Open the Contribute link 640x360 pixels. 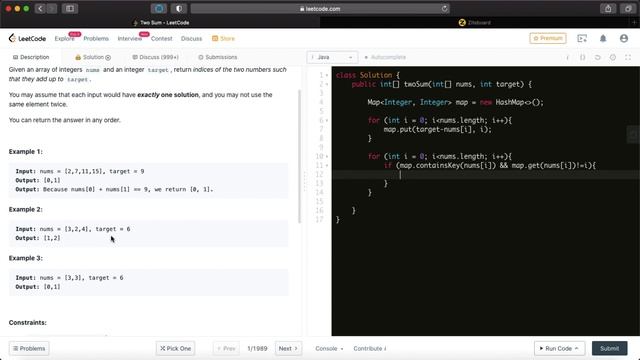coord(370,348)
